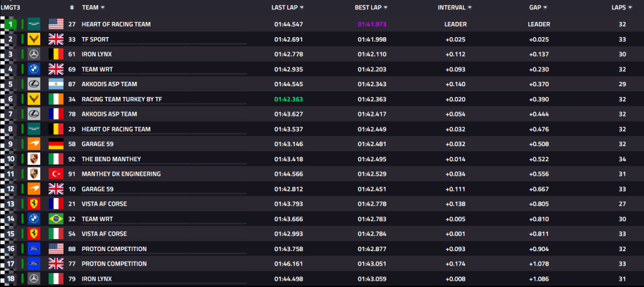Open the TEAM column sort dropdown

tap(103, 8)
